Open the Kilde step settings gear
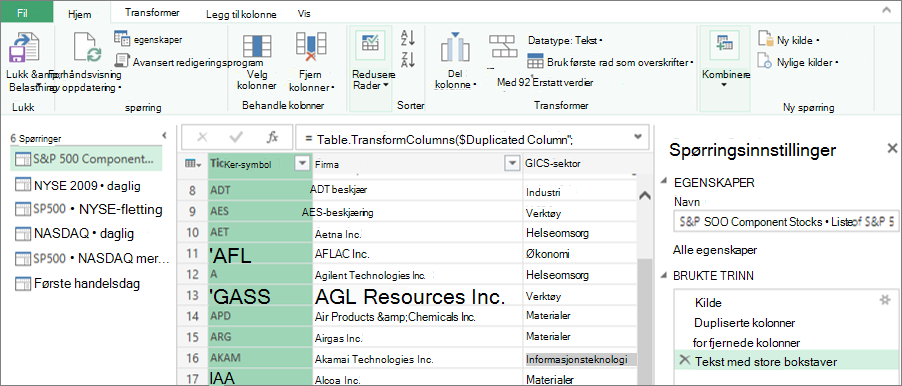902x386 pixels. pyautogui.click(x=885, y=299)
